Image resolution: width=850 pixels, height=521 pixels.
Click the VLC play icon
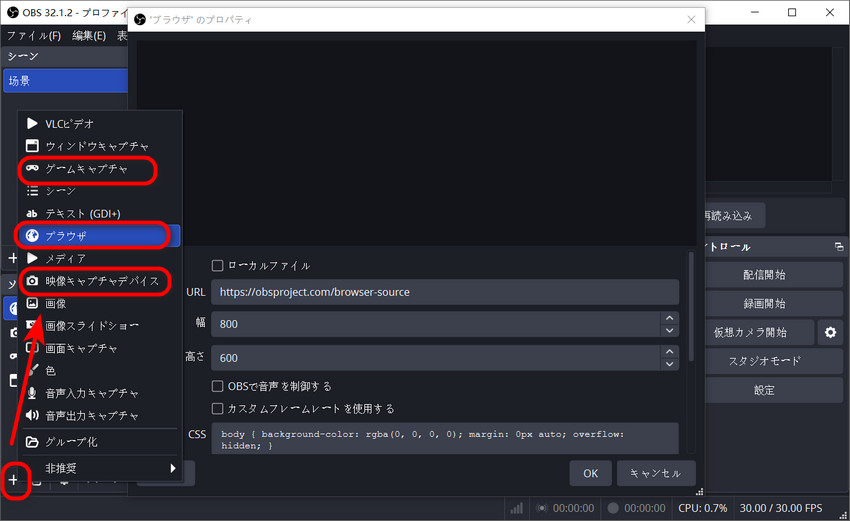click(33, 124)
